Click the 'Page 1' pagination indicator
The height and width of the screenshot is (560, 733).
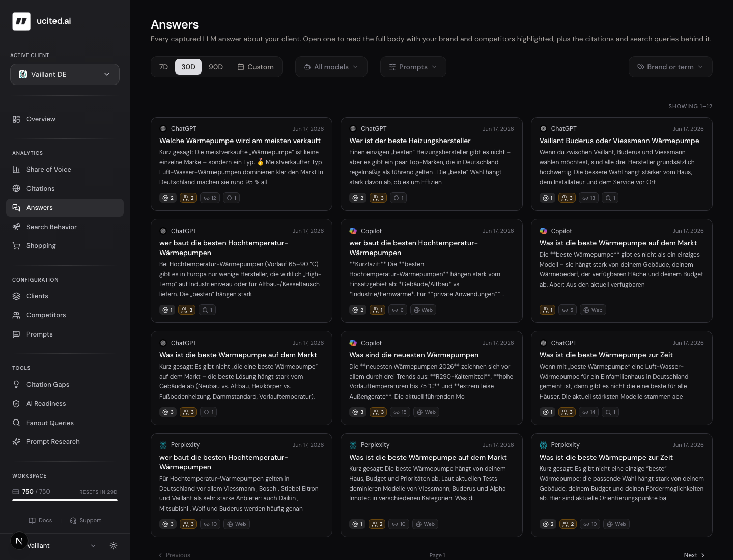tap(437, 555)
